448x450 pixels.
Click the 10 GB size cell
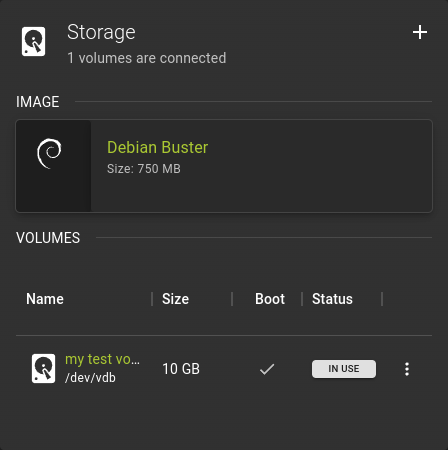(x=181, y=369)
